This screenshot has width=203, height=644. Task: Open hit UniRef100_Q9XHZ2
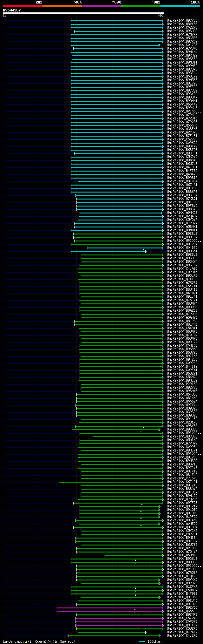pyautogui.click(x=182, y=55)
